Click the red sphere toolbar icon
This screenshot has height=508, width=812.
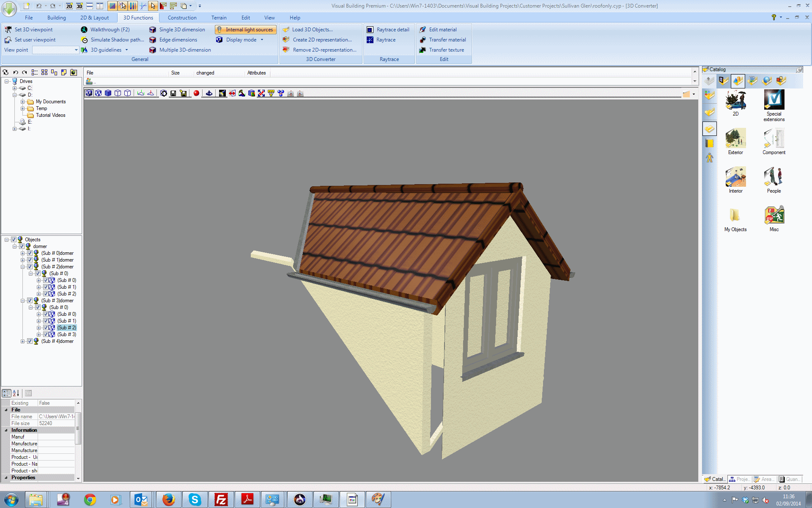(x=196, y=93)
